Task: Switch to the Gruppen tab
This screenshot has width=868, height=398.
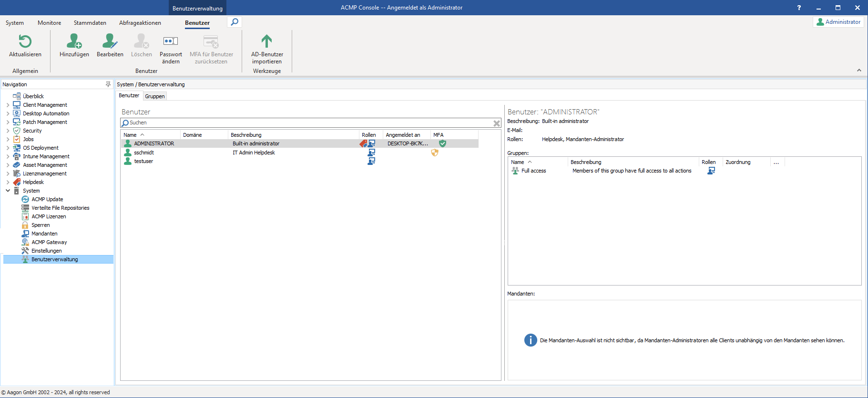Action: coord(155,96)
